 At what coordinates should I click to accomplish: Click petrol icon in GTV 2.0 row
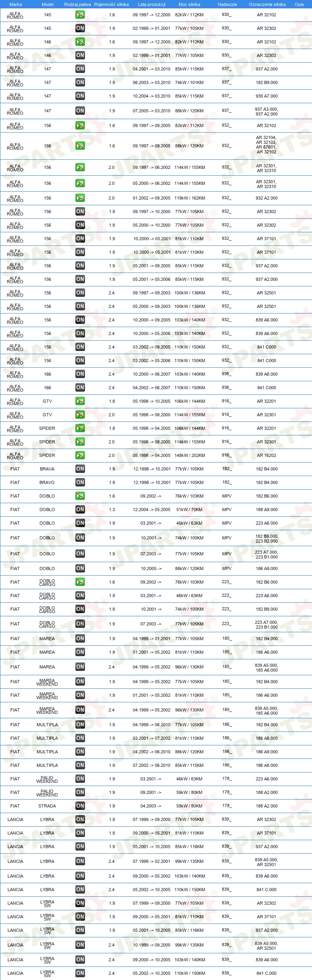80,415
